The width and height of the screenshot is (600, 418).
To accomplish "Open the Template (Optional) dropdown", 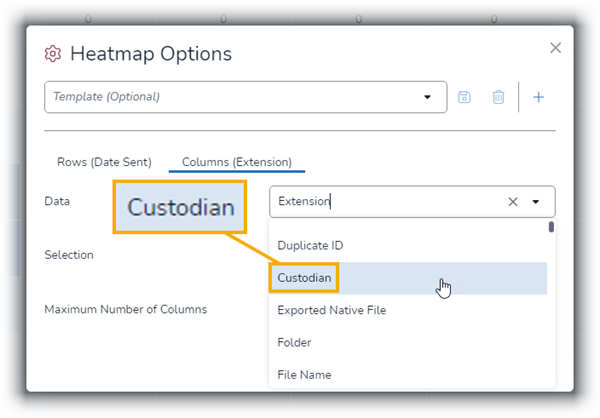I will (245, 97).
